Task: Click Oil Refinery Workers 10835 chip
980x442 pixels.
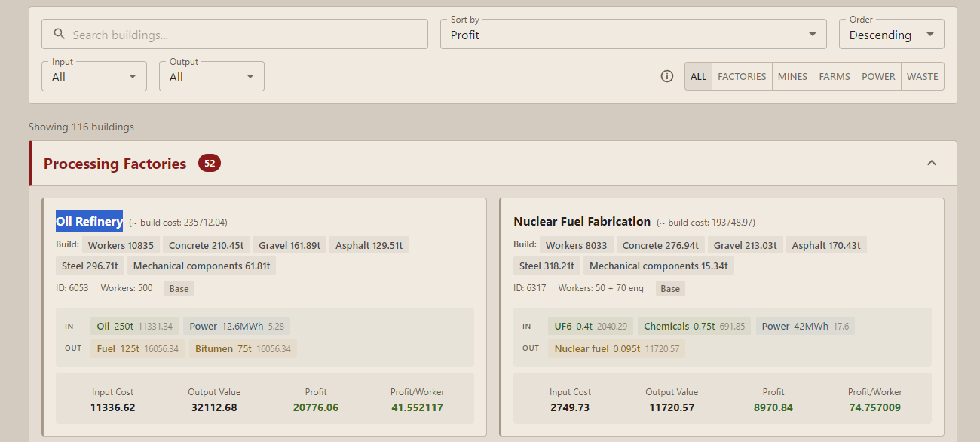Action: [121, 245]
